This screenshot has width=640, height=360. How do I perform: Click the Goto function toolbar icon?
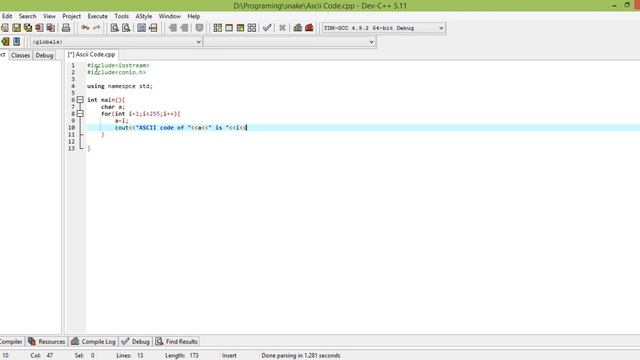click(x=141, y=28)
